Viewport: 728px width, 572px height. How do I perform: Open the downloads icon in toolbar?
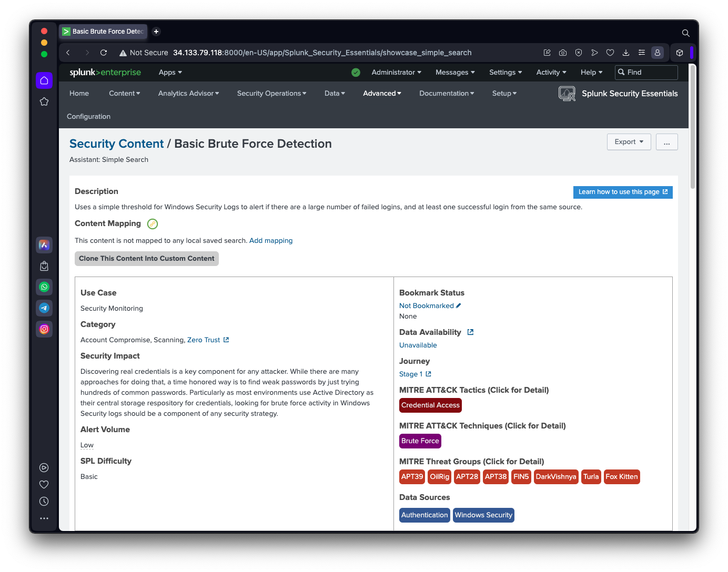(626, 53)
